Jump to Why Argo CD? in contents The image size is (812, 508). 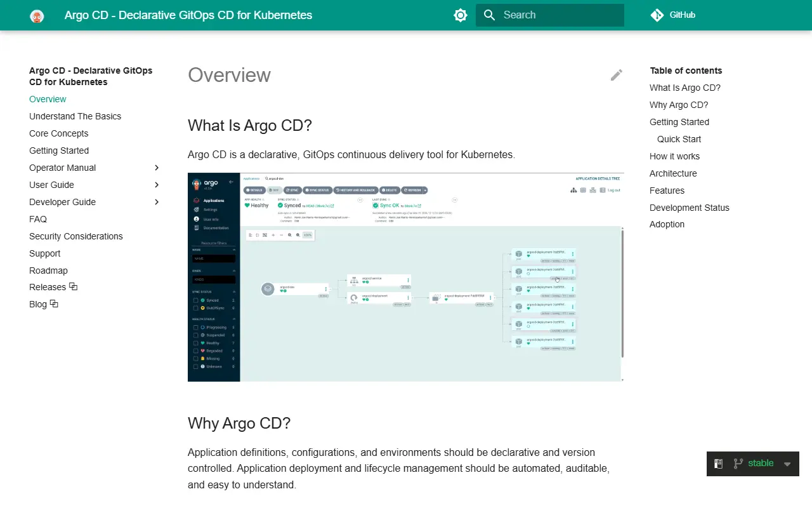679,105
